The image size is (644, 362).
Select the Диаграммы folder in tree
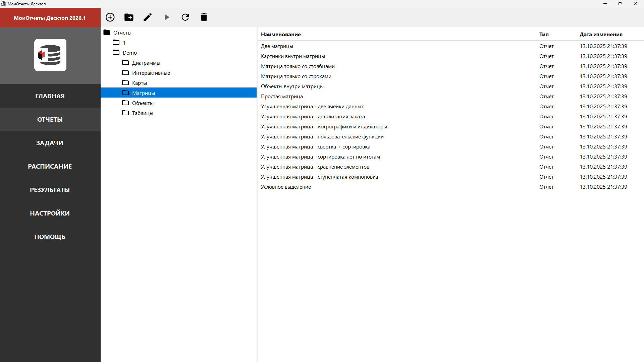click(x=146, y=63)
